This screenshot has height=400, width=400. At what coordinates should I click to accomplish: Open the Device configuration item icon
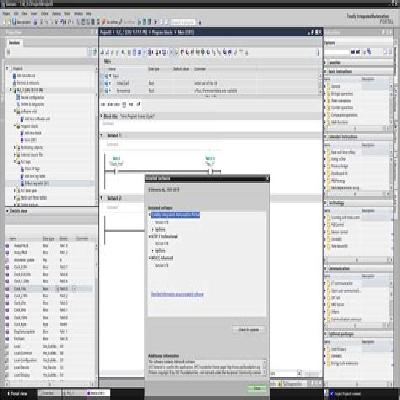coord(18,97)
